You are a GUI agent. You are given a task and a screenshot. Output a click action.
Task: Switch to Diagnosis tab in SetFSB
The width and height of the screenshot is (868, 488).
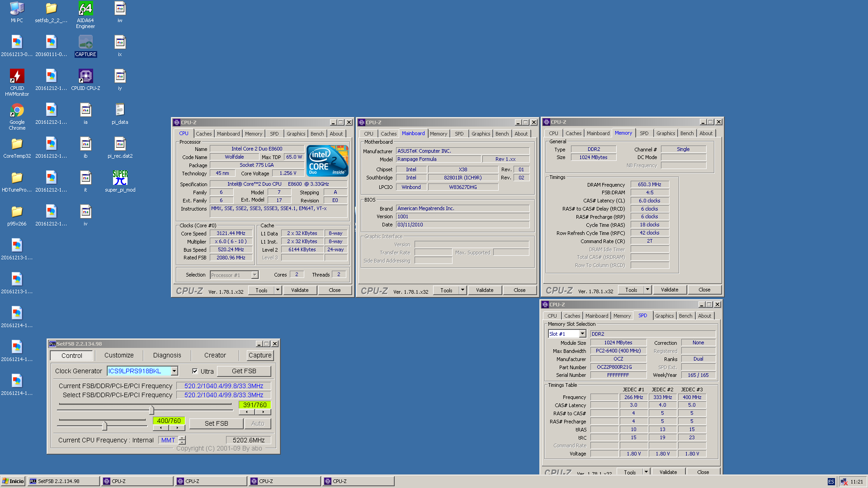coord(167,356)
